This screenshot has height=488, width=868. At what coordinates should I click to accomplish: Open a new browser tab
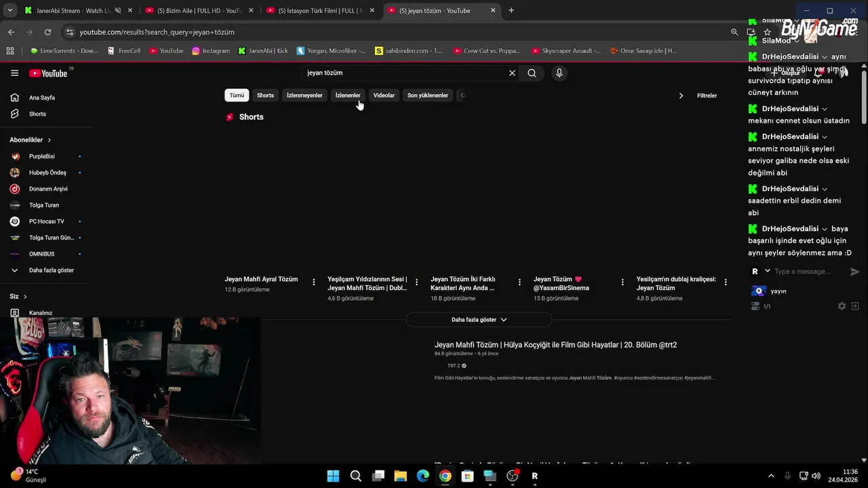[511, 11]
